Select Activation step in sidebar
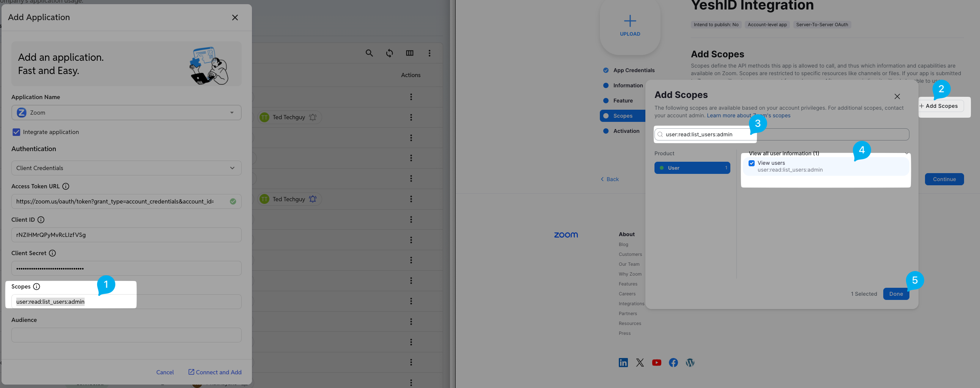The height and width of the screenshot is (388, 980). pyautogui.click(x=626, y=131)
